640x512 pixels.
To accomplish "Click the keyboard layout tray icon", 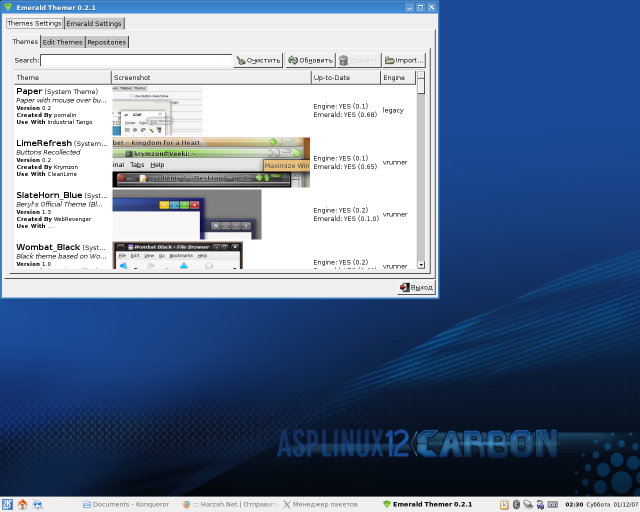I will [x=553, y=504].
